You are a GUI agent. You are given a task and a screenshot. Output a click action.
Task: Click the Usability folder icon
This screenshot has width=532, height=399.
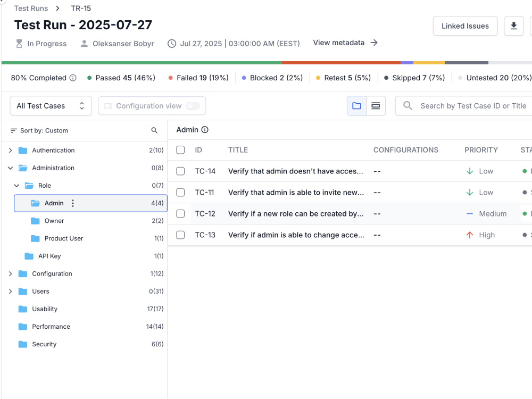click(23, 309)
